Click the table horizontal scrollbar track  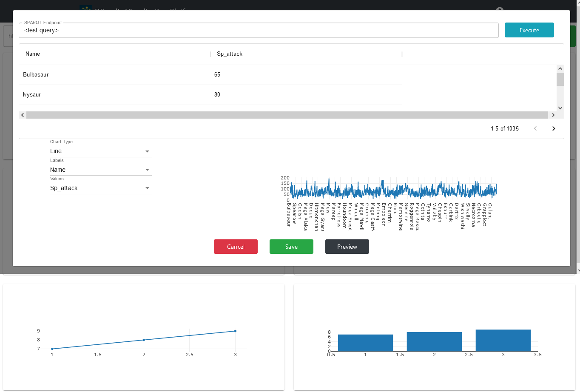pos(287,115)
